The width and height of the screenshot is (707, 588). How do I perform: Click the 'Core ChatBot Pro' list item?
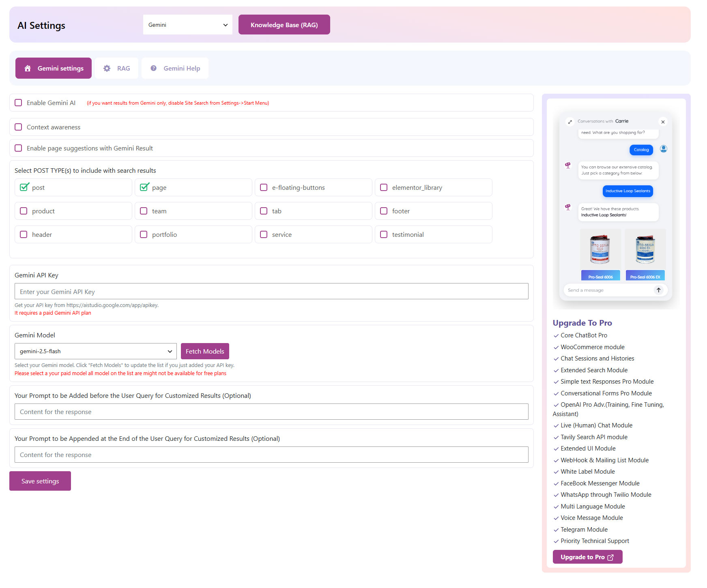584,335
